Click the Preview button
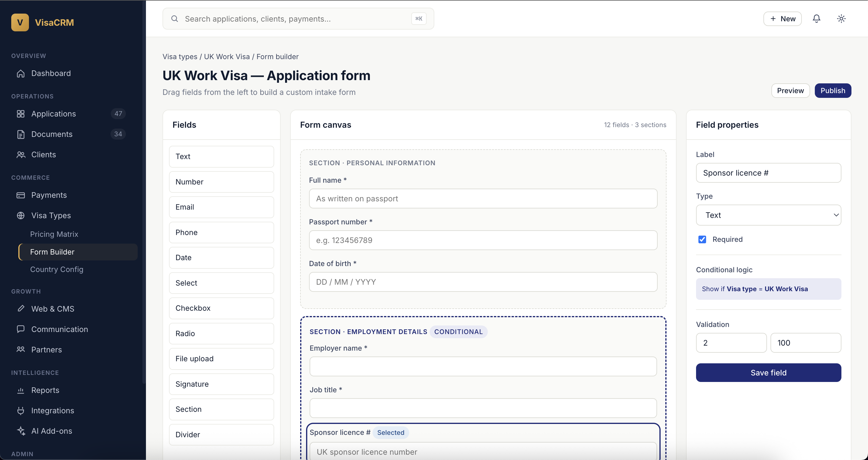868x460 pixels. [x=791, y=91]
